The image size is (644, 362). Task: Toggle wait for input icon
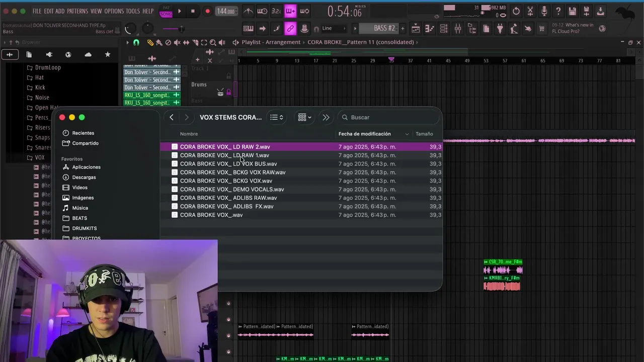pos(262,11)
